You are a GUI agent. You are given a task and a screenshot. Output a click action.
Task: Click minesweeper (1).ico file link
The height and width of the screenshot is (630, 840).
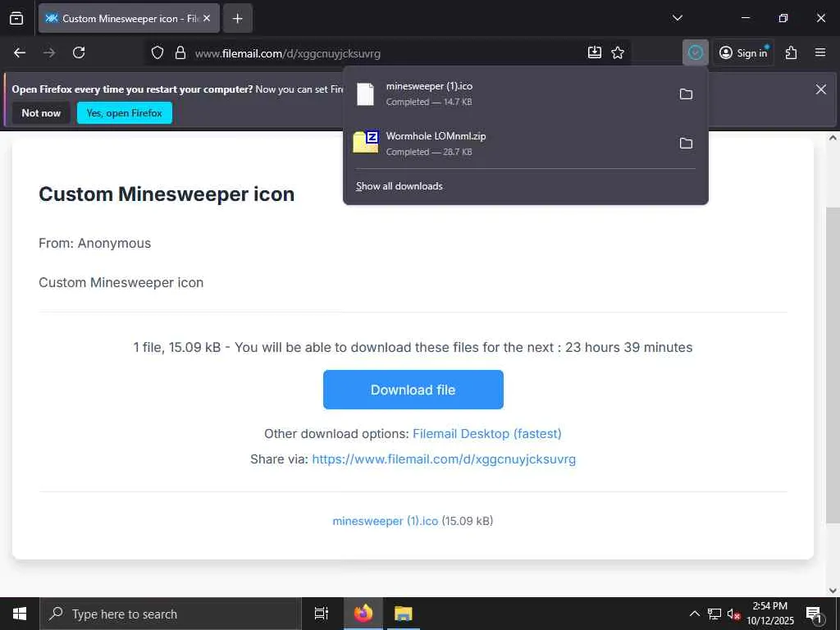(x=386, y=521)
